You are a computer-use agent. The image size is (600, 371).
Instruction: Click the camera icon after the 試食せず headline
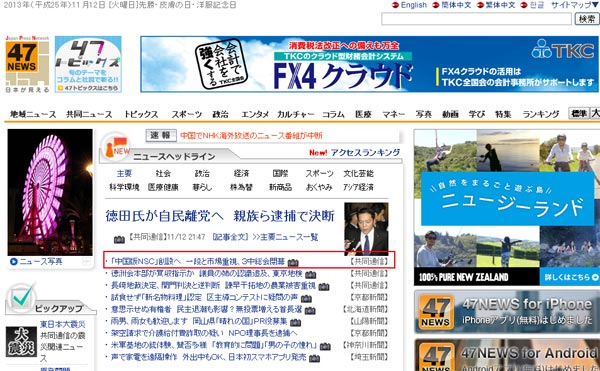click(x=306, y=298)
